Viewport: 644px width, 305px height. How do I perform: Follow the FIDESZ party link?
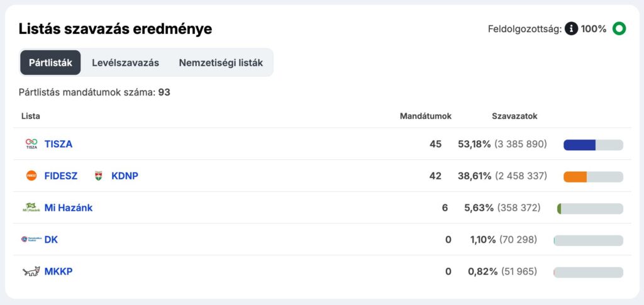click(x=61, y=176)
